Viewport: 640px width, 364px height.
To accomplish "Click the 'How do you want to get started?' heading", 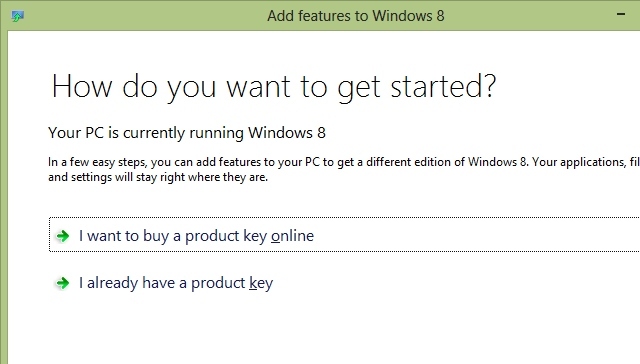I will [x=273, y=87].
